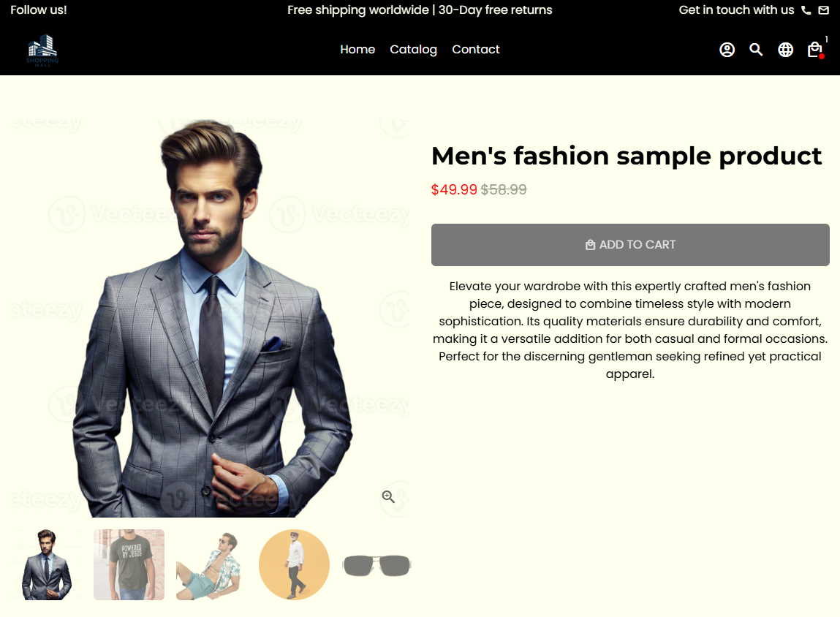The height and width of the screenshot is (617, 840).
Task: Select the orange circle walking man thumbnail
Action: [294, 564]
